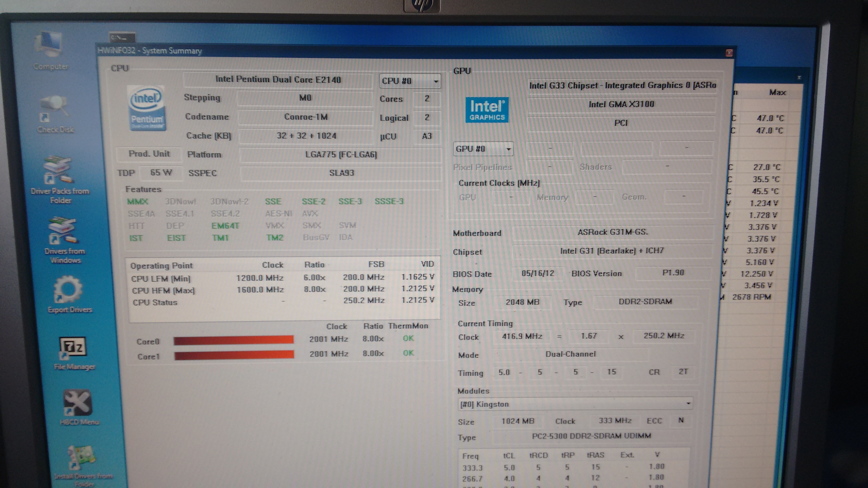868x488 pixels.
Task: Click the Prod. Unit button
Action: [149, 154]
